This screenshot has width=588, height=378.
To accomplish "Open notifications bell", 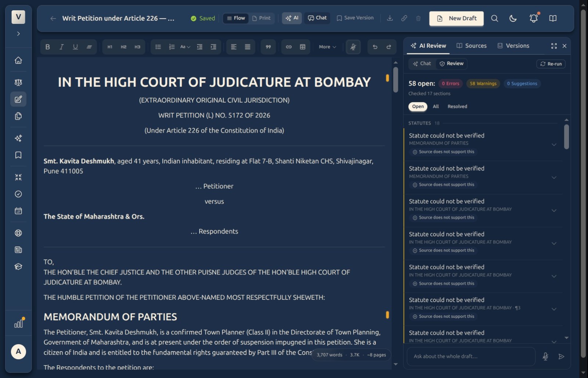I will click(533, 18).
